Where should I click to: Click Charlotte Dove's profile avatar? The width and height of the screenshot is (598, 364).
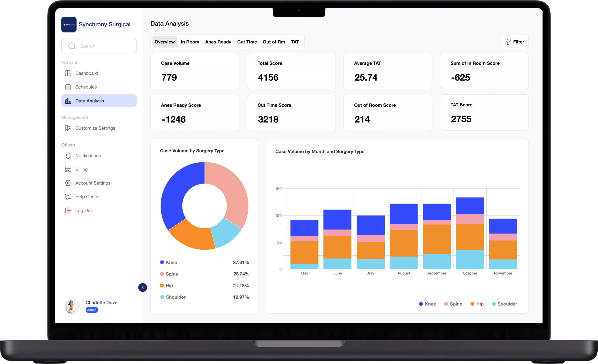(x=72, y=306)
